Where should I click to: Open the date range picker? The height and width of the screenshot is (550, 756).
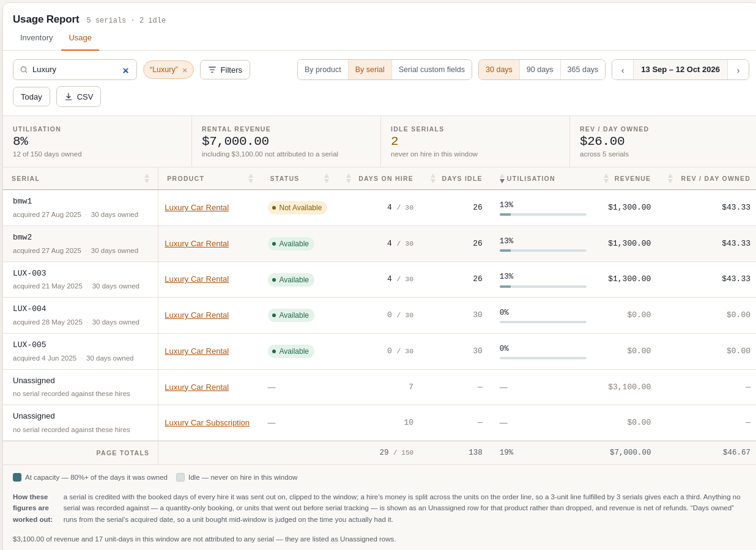[x=680, y=70]
